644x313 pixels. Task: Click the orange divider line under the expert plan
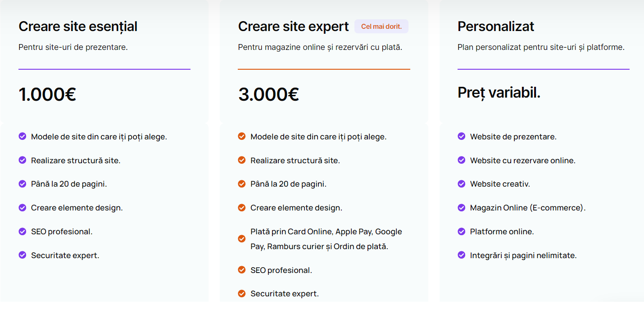[x=324, y=69]
